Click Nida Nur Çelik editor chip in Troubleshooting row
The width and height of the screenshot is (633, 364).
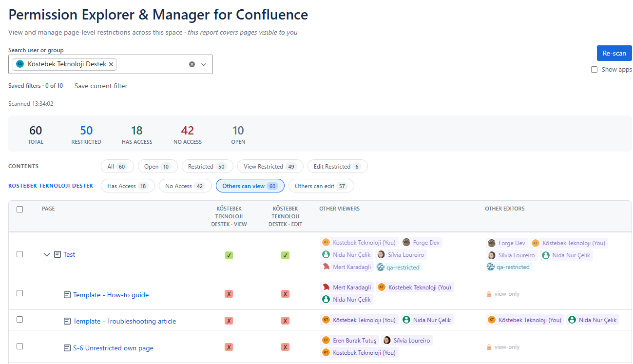593,320
